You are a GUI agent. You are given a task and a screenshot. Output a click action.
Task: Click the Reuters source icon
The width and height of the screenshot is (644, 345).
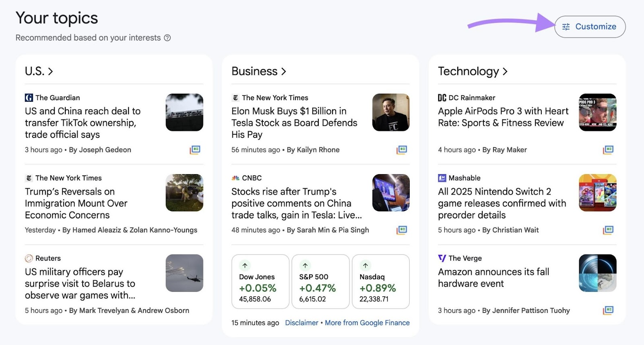tap(29, 258)
